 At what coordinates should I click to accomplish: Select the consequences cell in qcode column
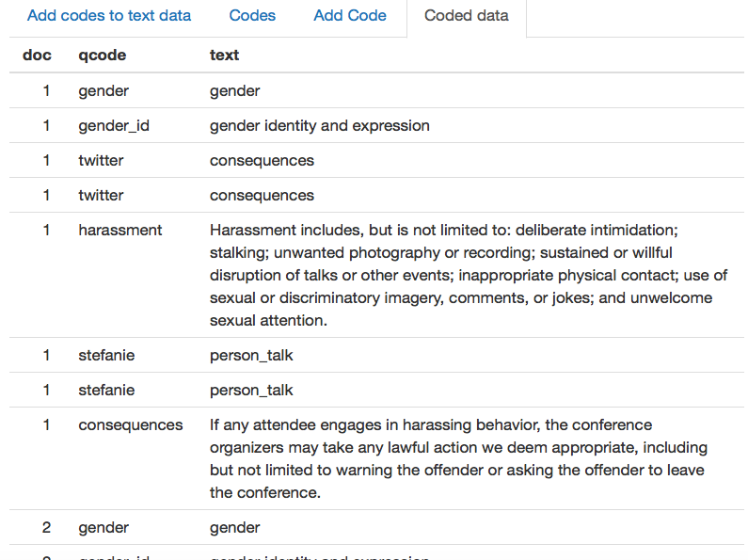pos(131,425)
